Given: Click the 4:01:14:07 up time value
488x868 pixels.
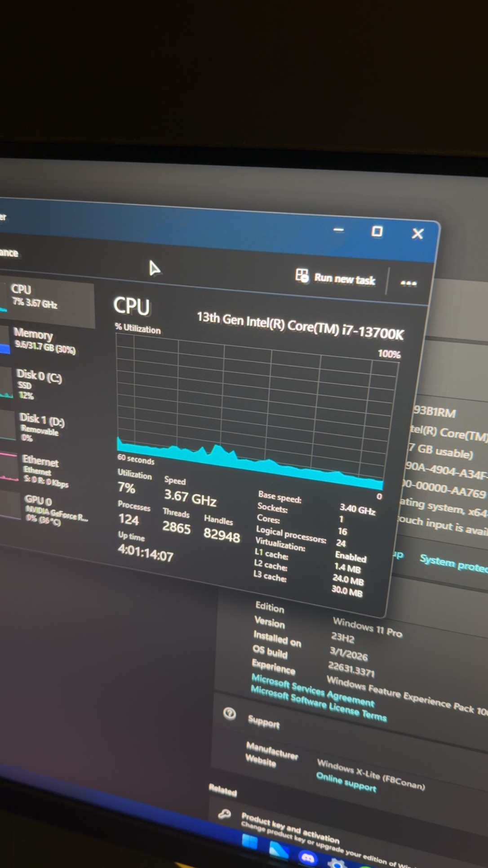Looking at the screenshot, I should (x=146, y=553).
